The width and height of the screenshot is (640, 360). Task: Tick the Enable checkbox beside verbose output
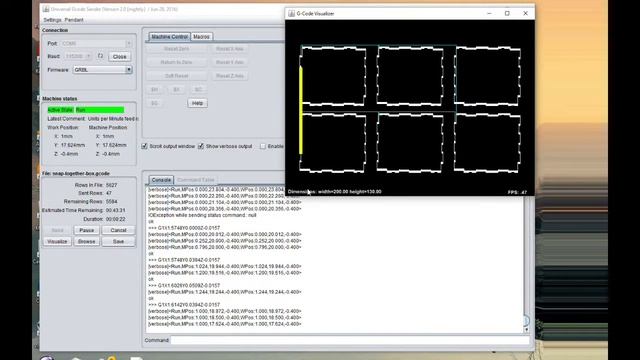pos(263,146)
